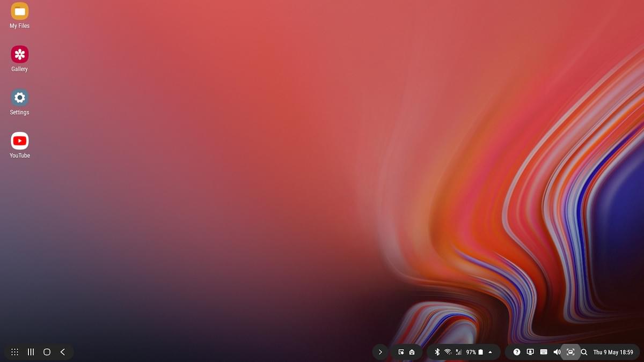Open mobile signal strength indicator
644x362 pixels.
[x=458, y=352]
